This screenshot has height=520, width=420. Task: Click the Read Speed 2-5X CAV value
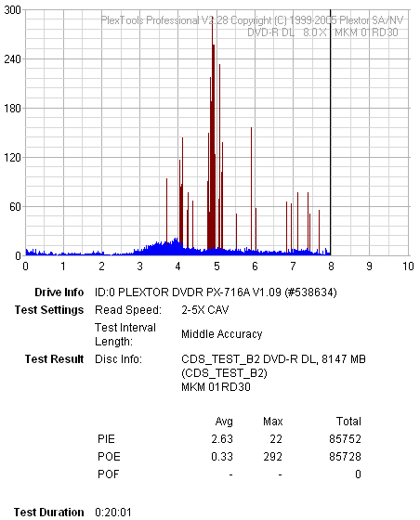[205, 310]
